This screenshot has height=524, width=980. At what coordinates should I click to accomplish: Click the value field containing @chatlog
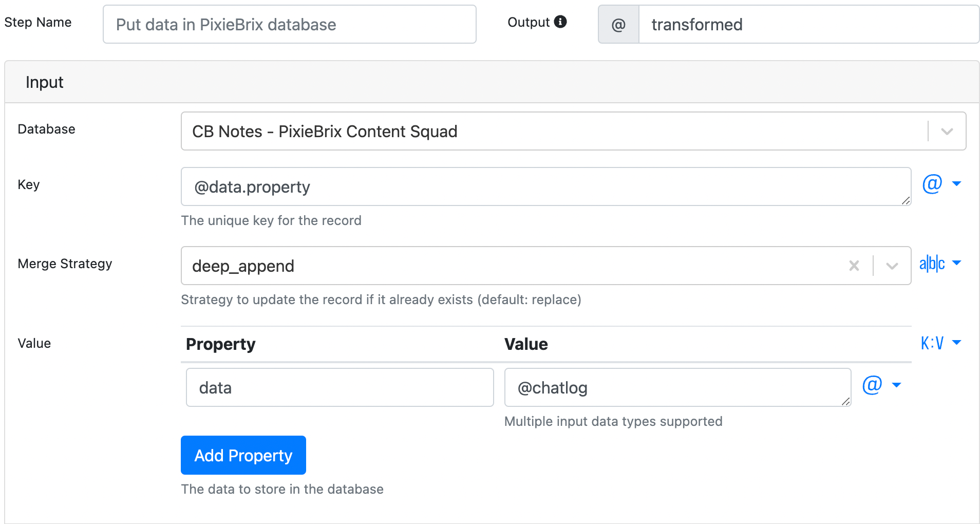(677, 387)
